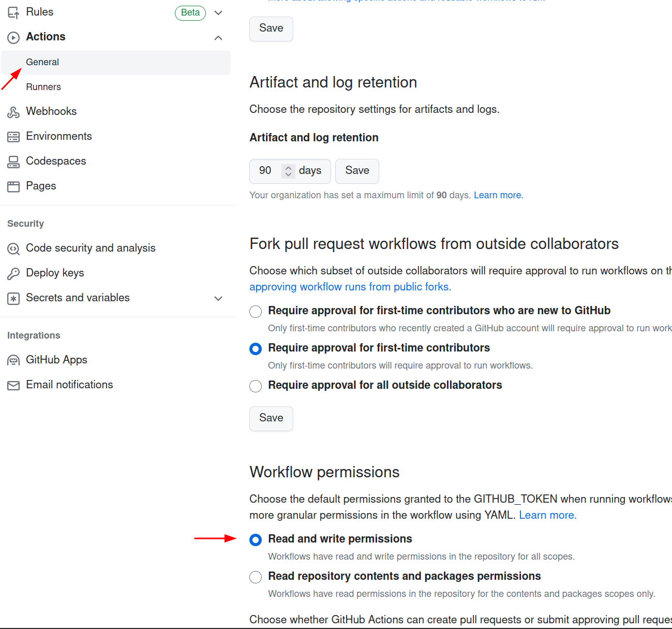This screenshot has width=672, height=629.
Task: Select approval requirement for contributors new to GitHub
Action: pyautogui.click(x=256, y=312)
